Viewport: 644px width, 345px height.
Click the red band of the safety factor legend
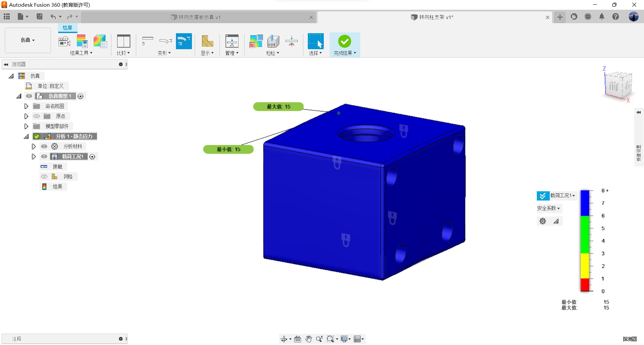(x=585, y=285)
